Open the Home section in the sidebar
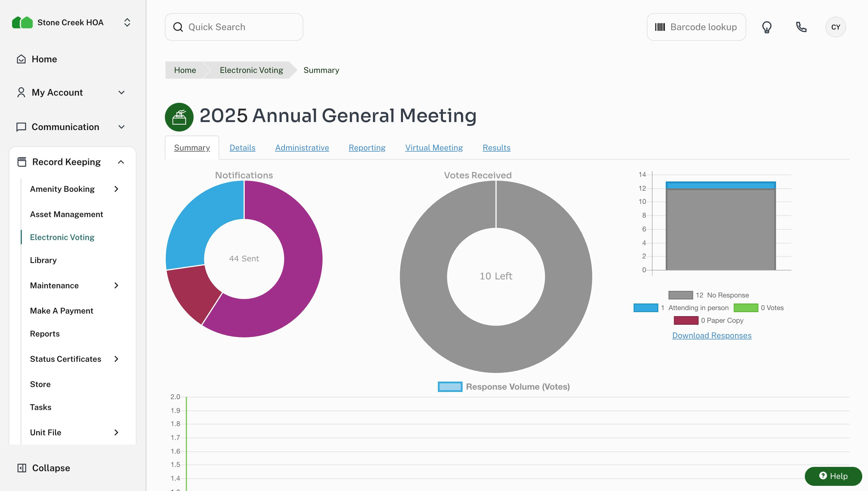868x491 pixels. (44, 59)
